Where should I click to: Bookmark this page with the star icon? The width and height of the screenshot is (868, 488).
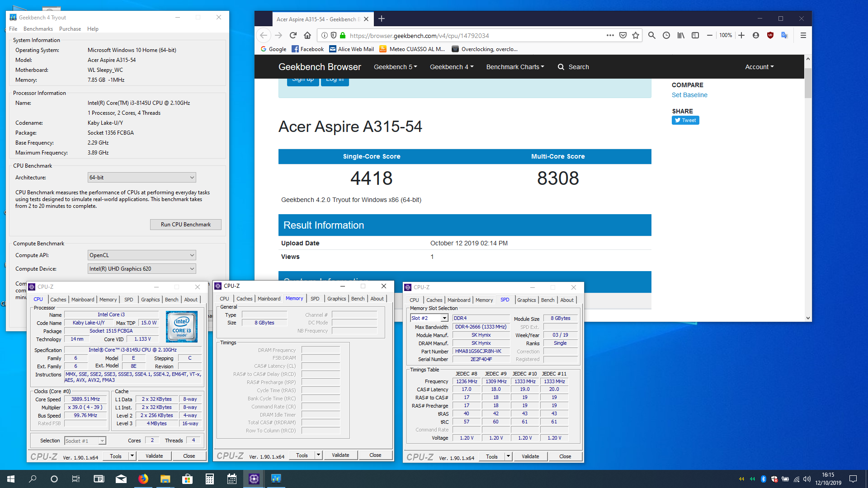click(636, 35)
